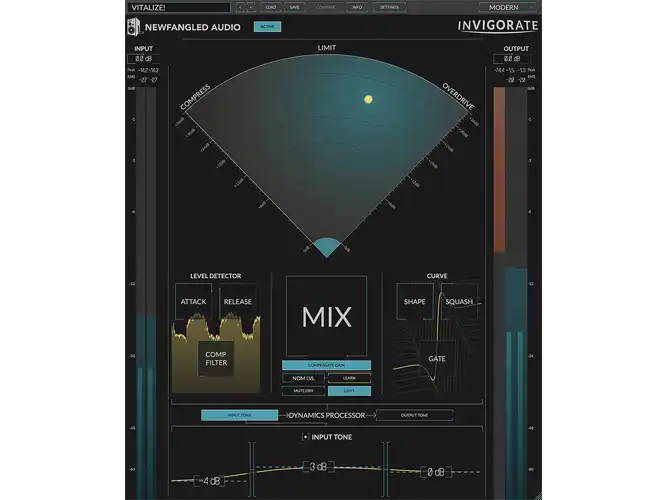
Task: Click the blue wedge at the fan's base
Action: point(327,247)
